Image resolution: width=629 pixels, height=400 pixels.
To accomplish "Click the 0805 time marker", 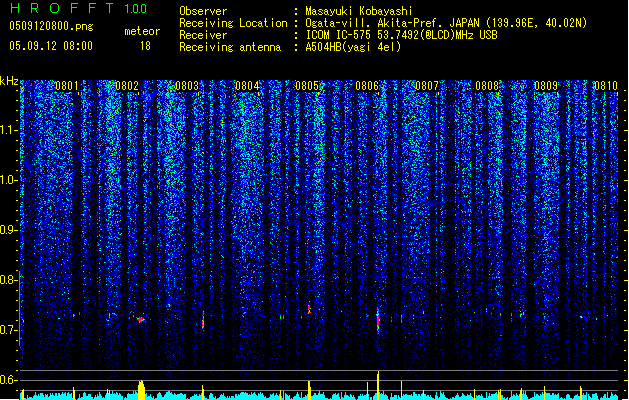I will click(307, 86).
